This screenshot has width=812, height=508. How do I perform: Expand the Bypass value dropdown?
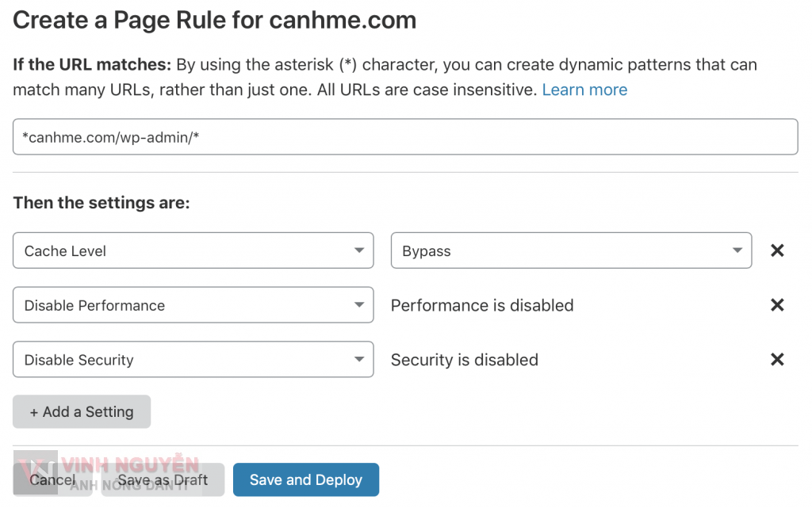tap(571, 251)
